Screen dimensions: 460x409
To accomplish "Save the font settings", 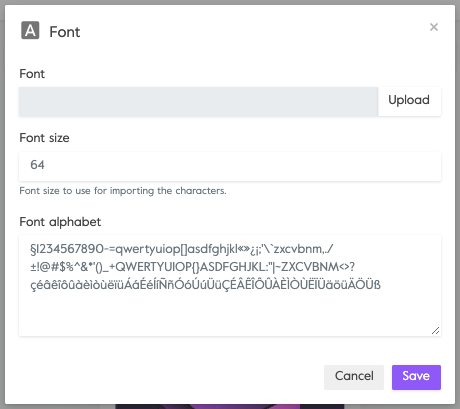I will coord(416,377).
